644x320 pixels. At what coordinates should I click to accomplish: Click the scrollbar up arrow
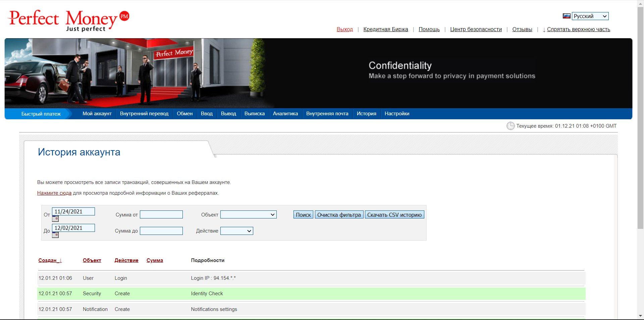coord(640,3)
